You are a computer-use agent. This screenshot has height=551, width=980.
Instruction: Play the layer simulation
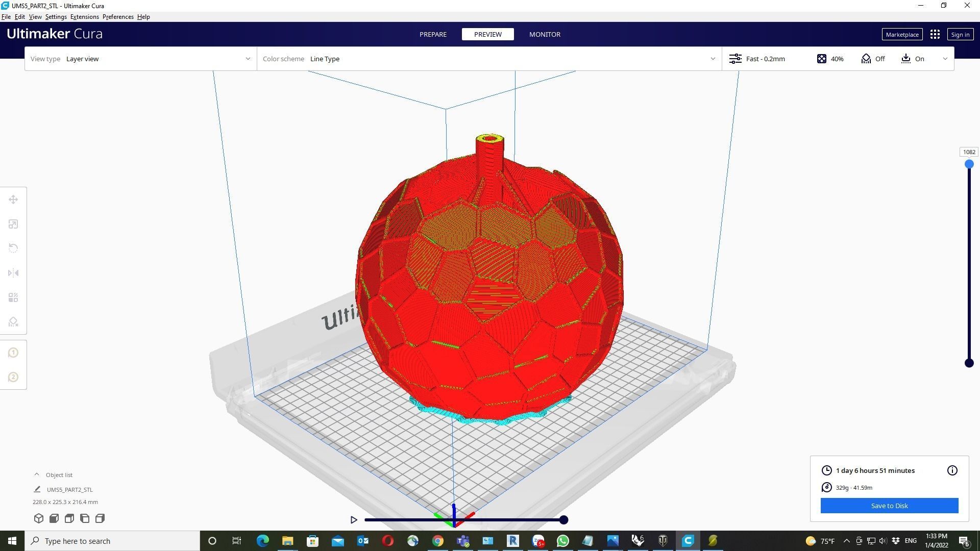tap(354, 520)
